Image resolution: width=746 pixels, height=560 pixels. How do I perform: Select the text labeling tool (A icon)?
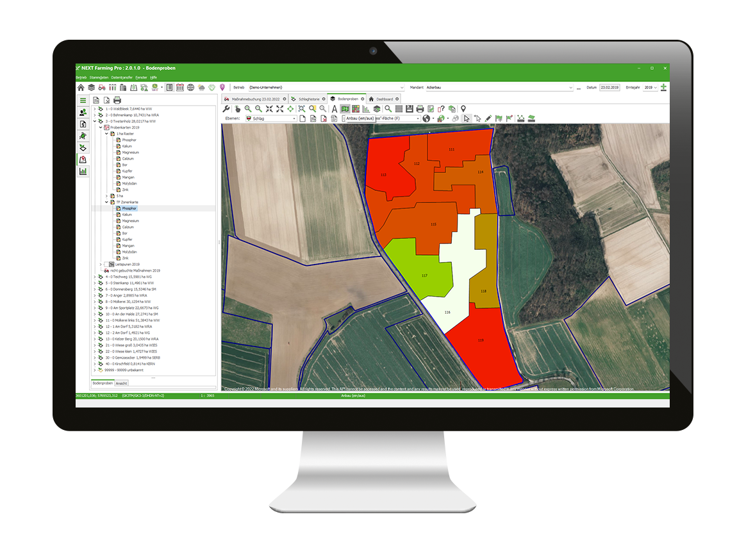[x=334, y=110]
